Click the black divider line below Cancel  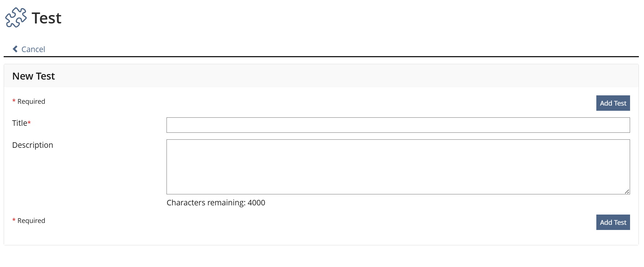(321, 57)
